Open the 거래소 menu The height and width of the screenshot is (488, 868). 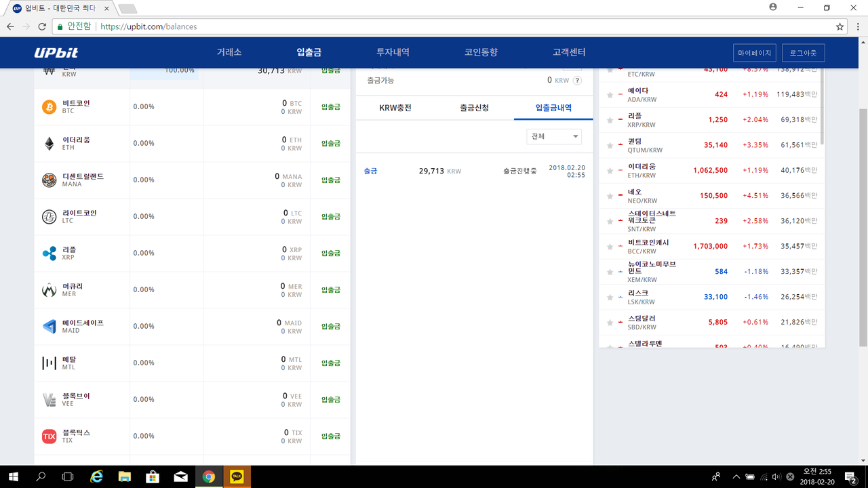click(x=229, y=52)
